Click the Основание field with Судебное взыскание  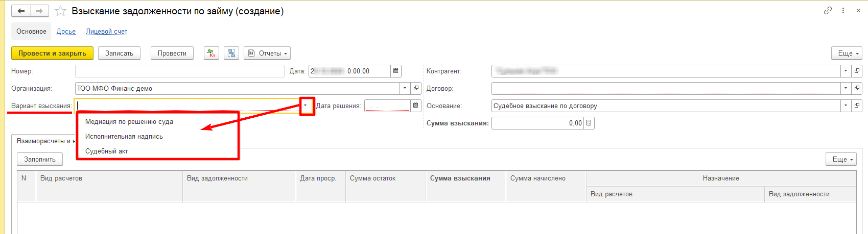pyautogui.click(x=666, y=106)
